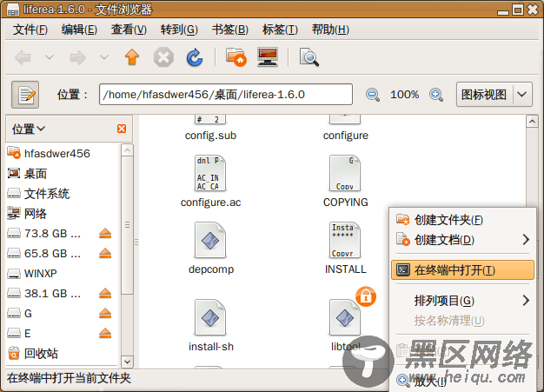544x392 pixels.
Task: Select the COPYING file icon
Action: [345, 173]
